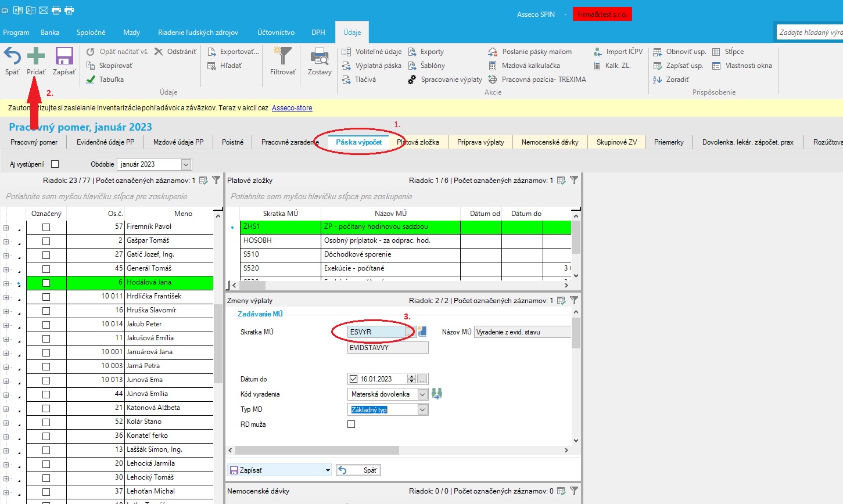Viewport: 843px width, 504px height.
Task: Open Obdobie január 2023 dropdown
Action: (186, 164)
